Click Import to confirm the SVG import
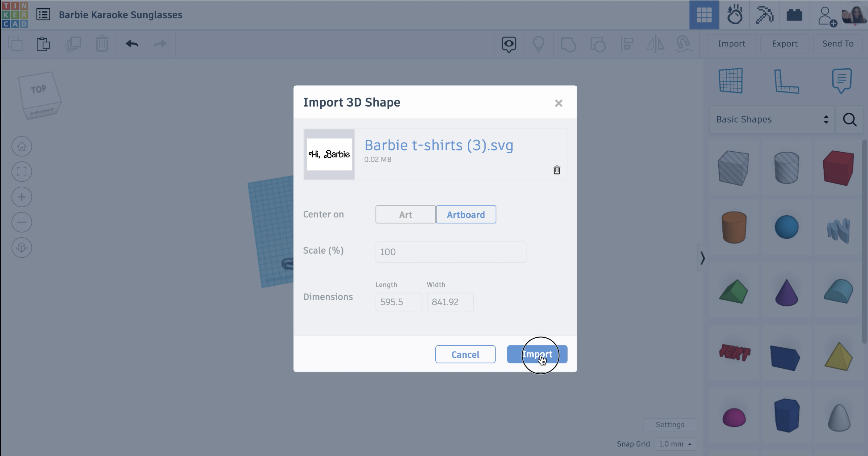 tap(537, 354)
